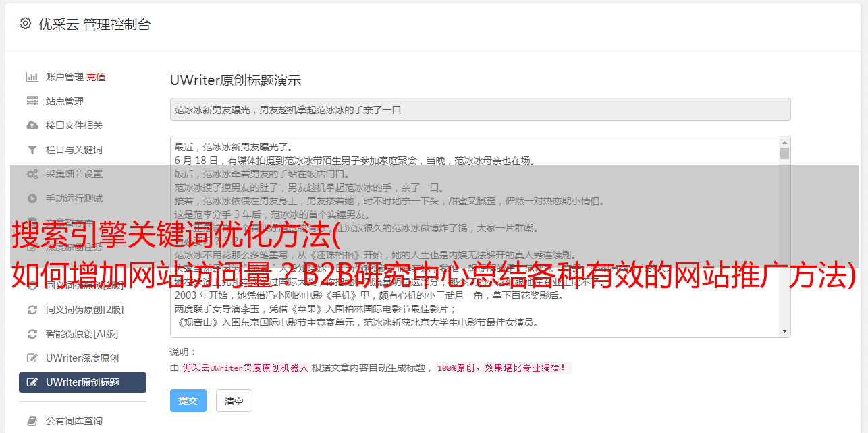Click the server icon for 站点管理
Viewport: 868px width, 433px height.
coord(32,101)
